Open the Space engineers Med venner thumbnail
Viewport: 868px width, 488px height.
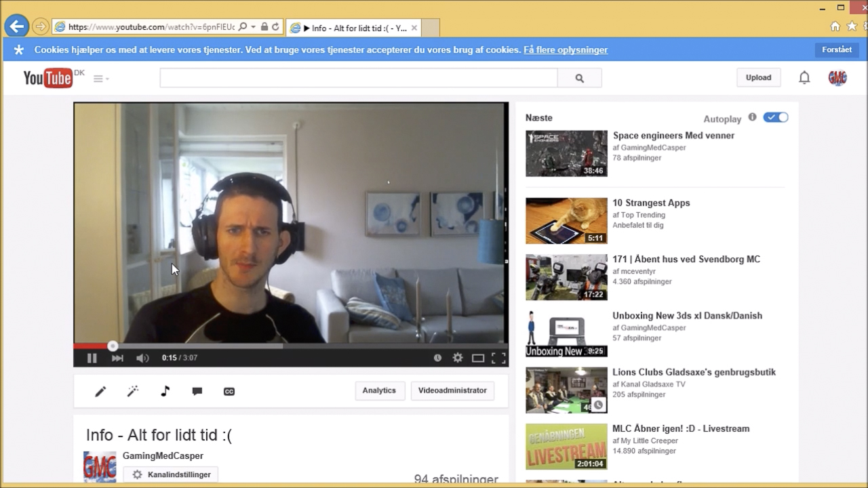(566, 153)
